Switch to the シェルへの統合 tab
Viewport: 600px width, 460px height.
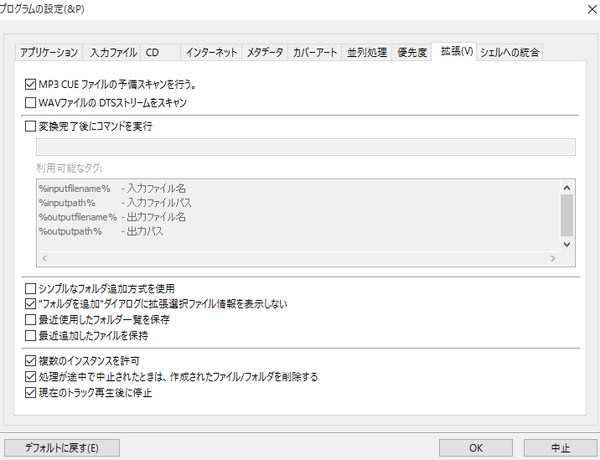(509, 52)
